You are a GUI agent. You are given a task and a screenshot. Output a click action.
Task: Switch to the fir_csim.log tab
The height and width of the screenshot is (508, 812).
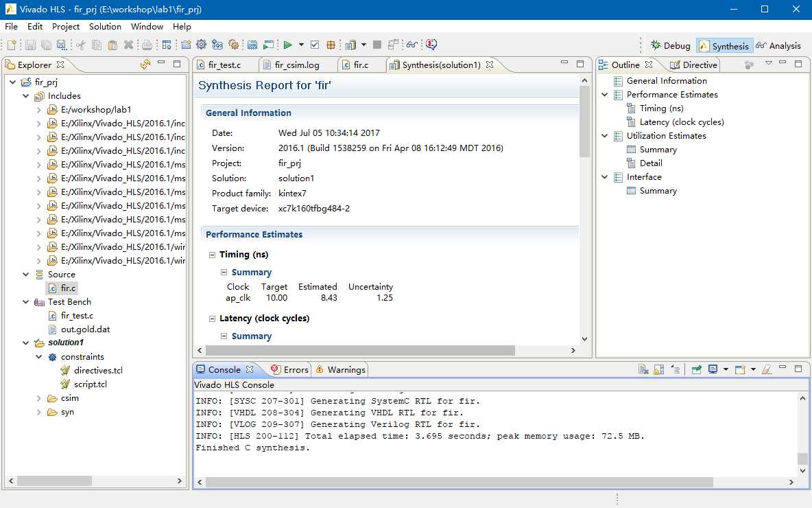[297, 65]
